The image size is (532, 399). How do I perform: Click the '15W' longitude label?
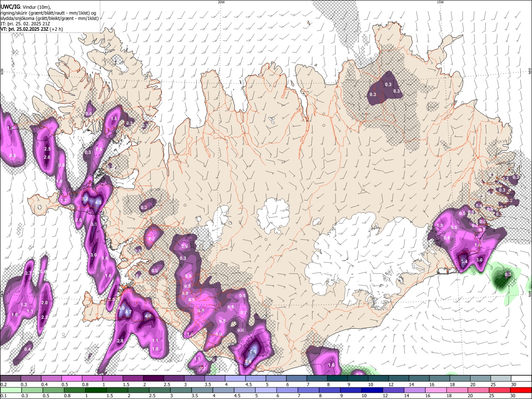point(440,2)
